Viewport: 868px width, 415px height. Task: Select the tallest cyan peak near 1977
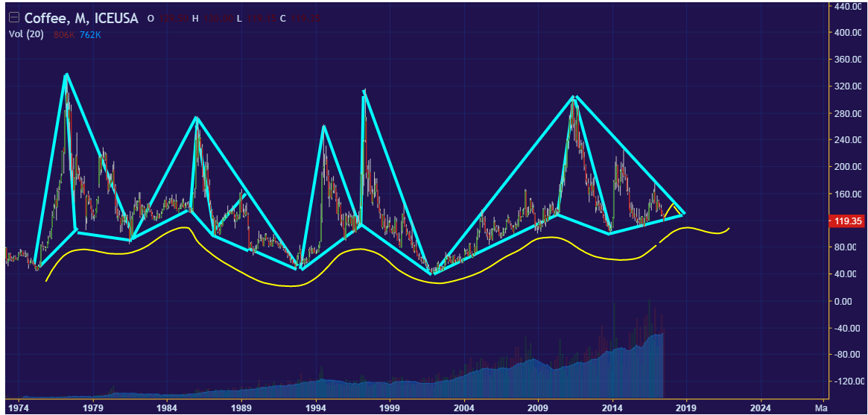point(66,75)
